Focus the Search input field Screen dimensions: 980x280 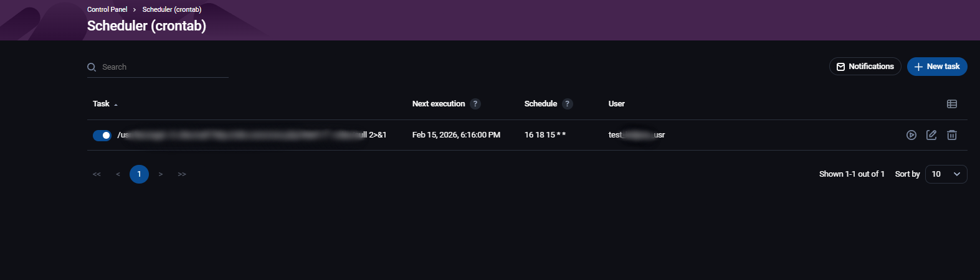162,67
